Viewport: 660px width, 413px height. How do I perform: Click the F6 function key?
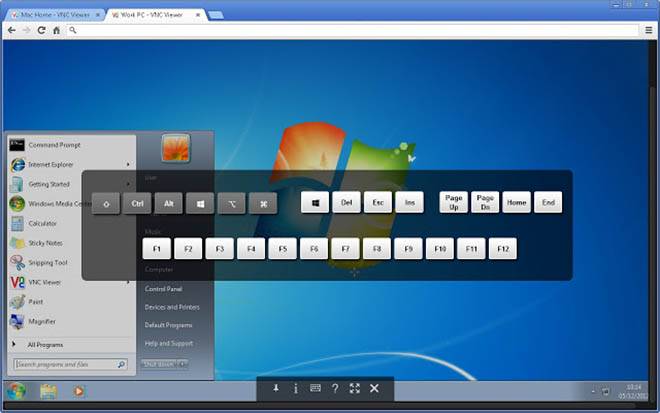(314, 249)
